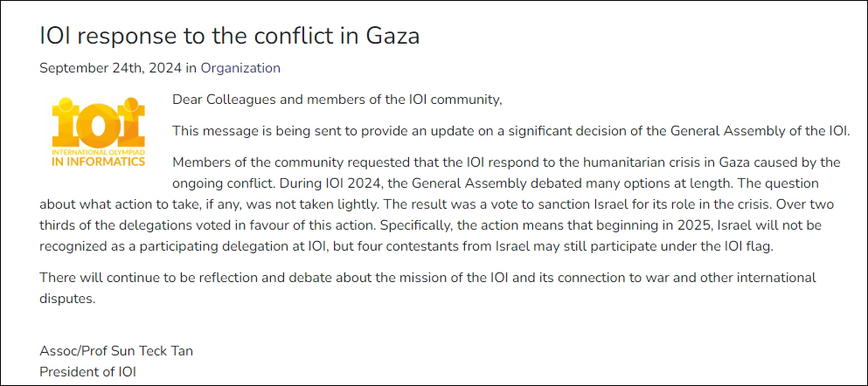Click the 'IN INFORMATICS' text on the logo
Image resolution: width=868 pixels, height=386 pixels.
99,162
